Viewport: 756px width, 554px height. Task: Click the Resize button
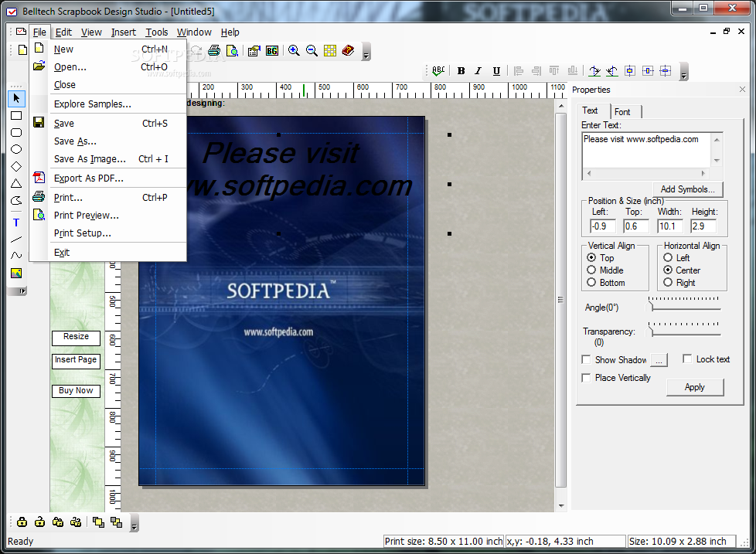pyautogui.click(x=77, y=337)
